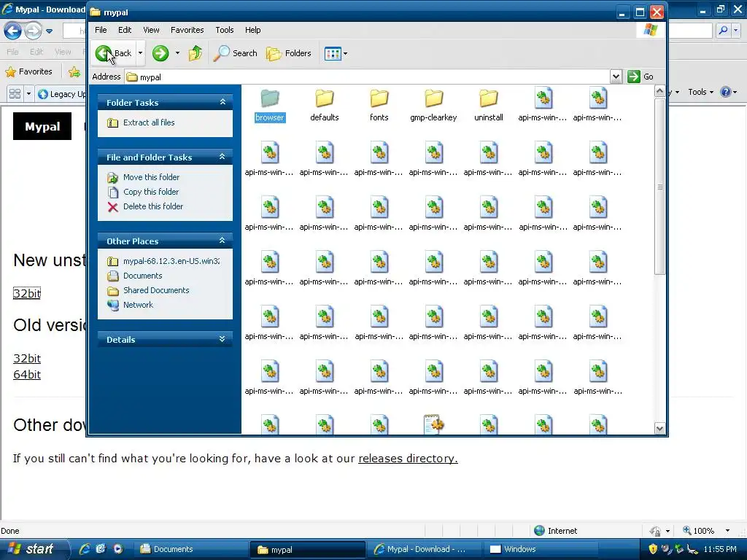Select the uninstall folder icon
Image resolution: width=747 pixels, height=560 pixels.
tap(488, 99)
